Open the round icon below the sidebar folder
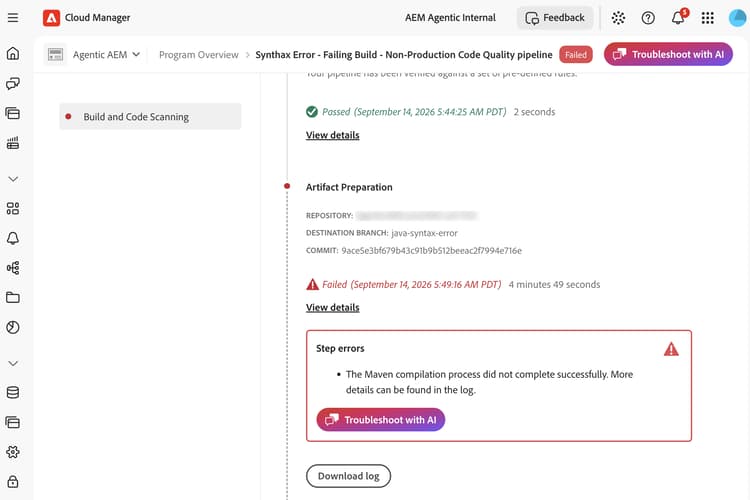Image resolution: width=750 pixels, height=500 pixels. (13, 327)
